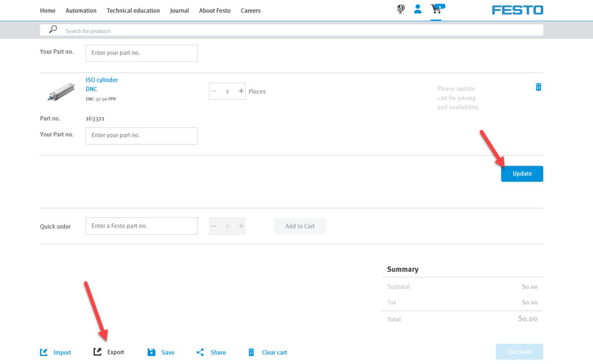Go to Festo logo homepage

pyautogui.click(x=518, y=10)
